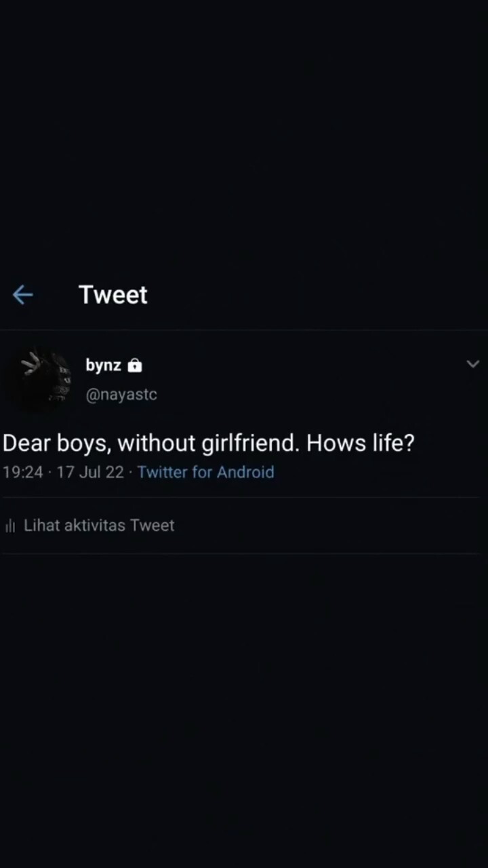Select the tweet timestamp 19:24 17 Jul 22
Image resolution: width=488 pixels, height=868 pixels.
pyautogui.click(x=62, y=472)
